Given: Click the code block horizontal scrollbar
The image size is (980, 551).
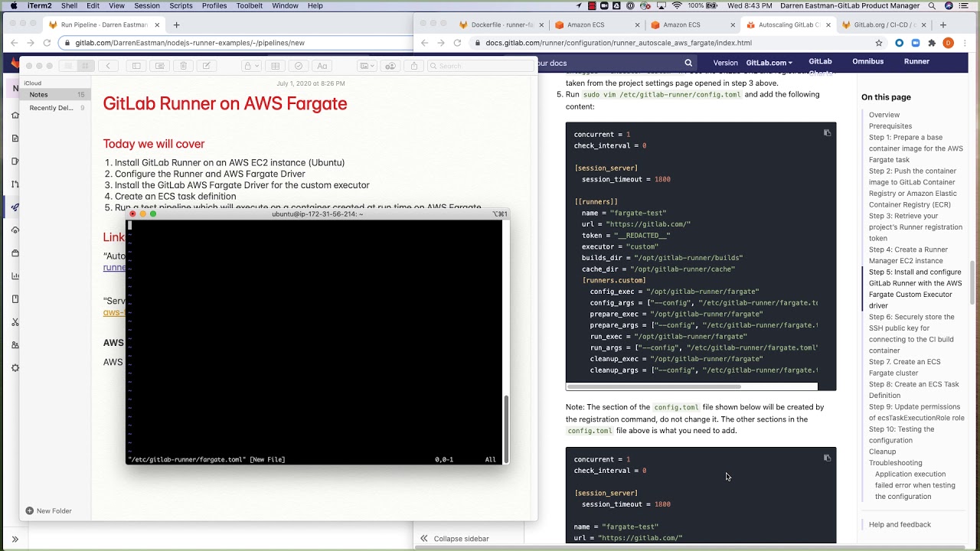Looking at the screenshot, I should click(654, 386).
